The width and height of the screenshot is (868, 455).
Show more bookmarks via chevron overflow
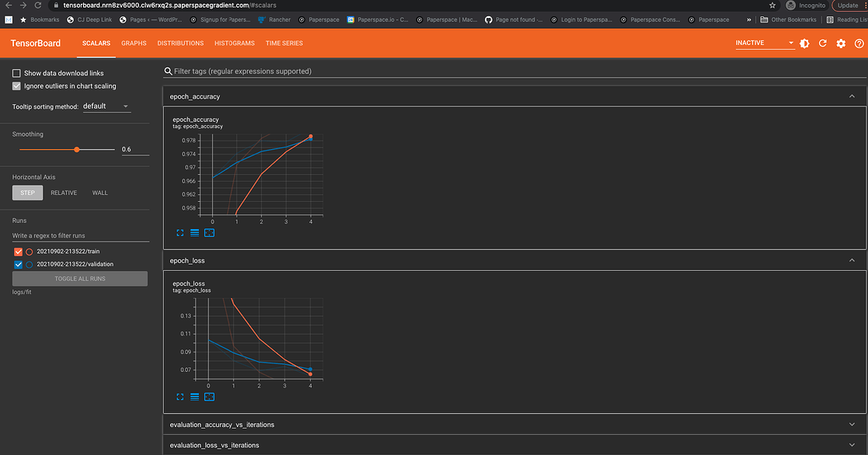(x=748, y=20)
